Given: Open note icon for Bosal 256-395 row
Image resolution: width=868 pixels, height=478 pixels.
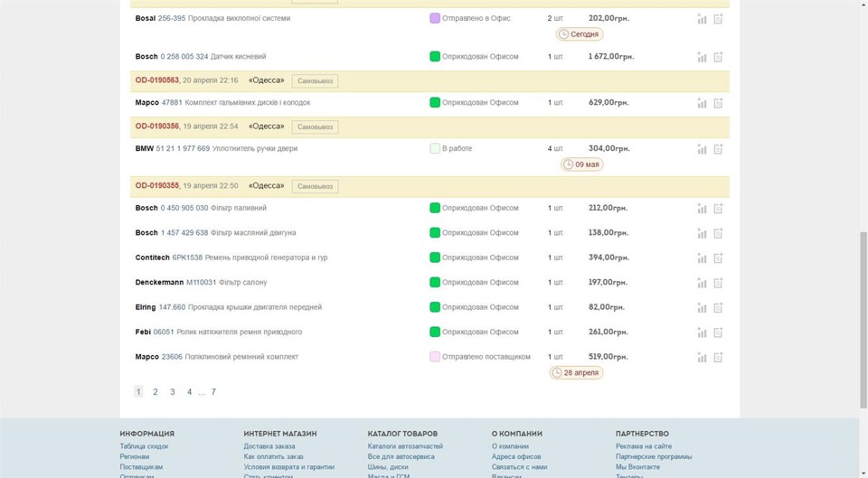Looking at the screenshot, I should [718, 19].
